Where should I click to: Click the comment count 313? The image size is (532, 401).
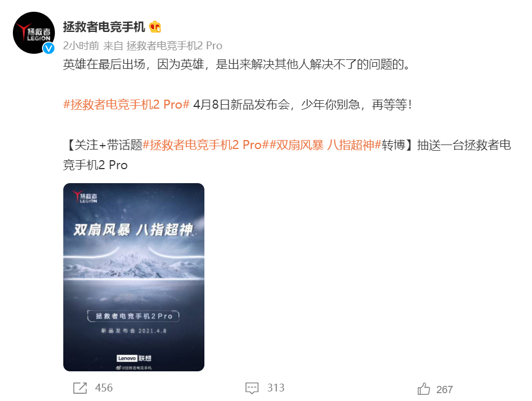tap(276, 388)
